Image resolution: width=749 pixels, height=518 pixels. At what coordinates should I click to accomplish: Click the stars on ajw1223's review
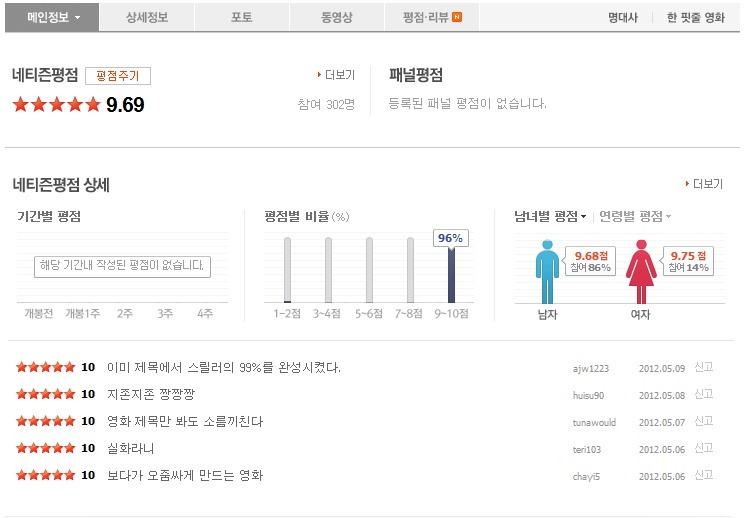[45, 367]
